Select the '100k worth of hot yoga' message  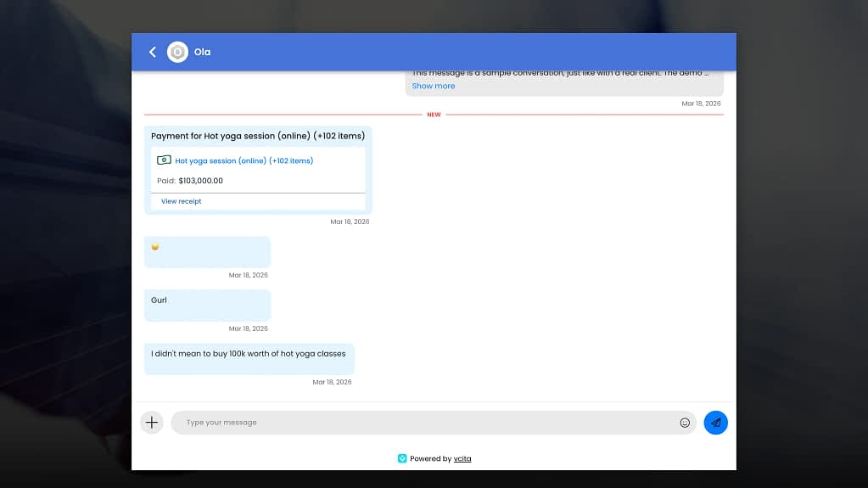pos(249,358)
